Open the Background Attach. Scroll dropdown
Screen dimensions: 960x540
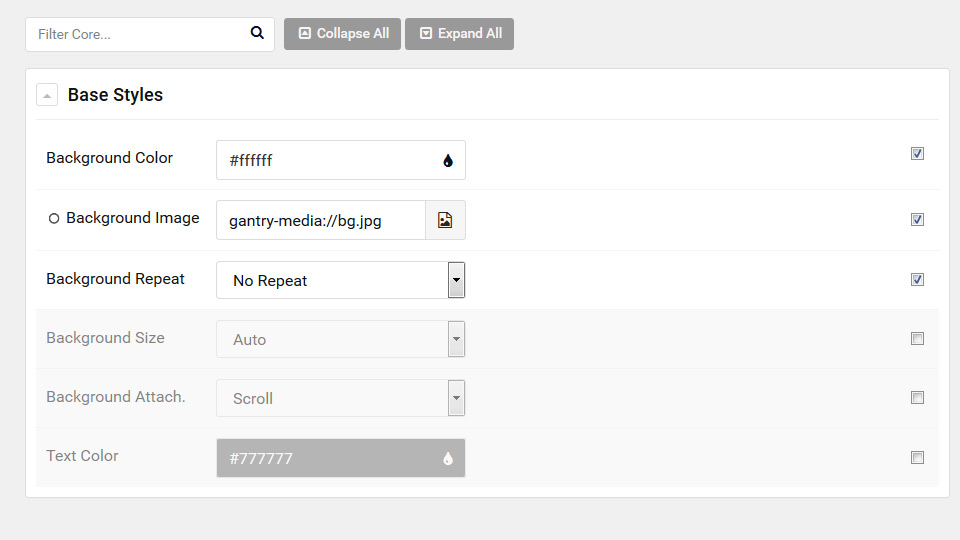pos(340,398)
